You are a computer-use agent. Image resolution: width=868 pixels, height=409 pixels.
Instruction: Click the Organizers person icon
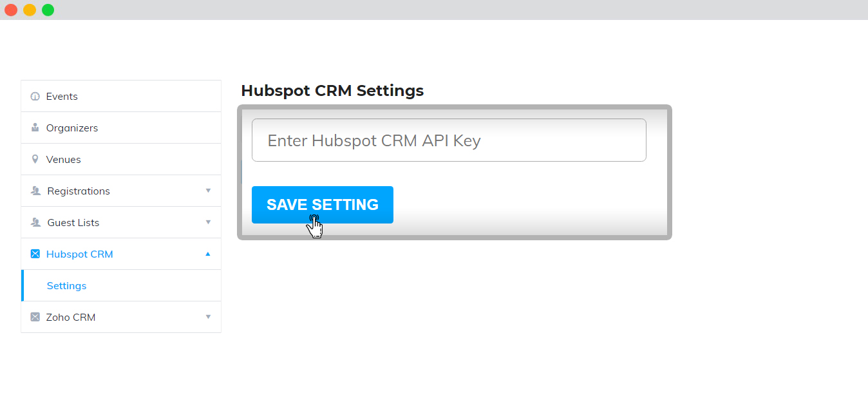tap(35, 128)
